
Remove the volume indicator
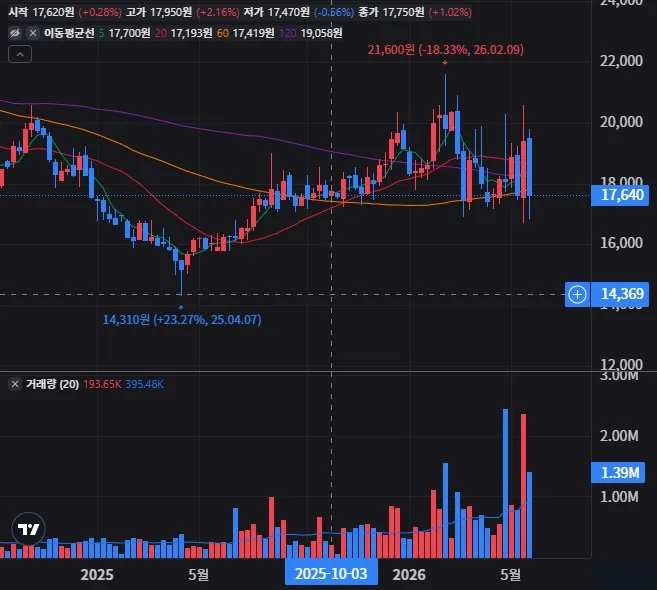15,384
